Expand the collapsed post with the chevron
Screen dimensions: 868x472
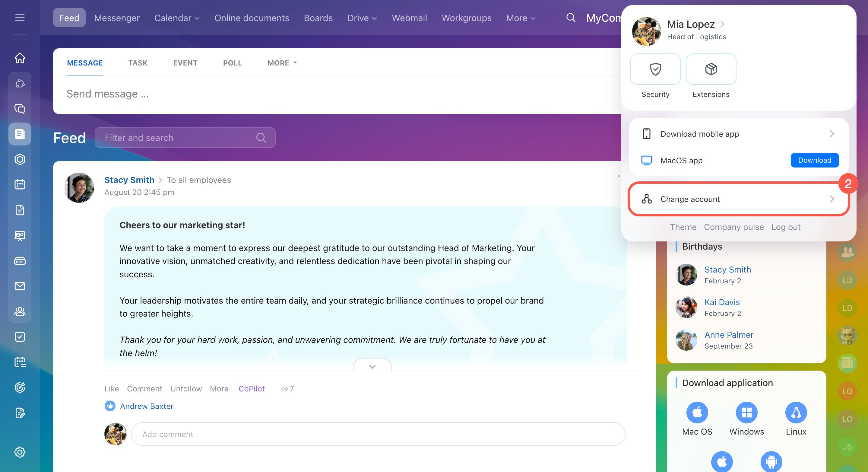tap(372, 367)
